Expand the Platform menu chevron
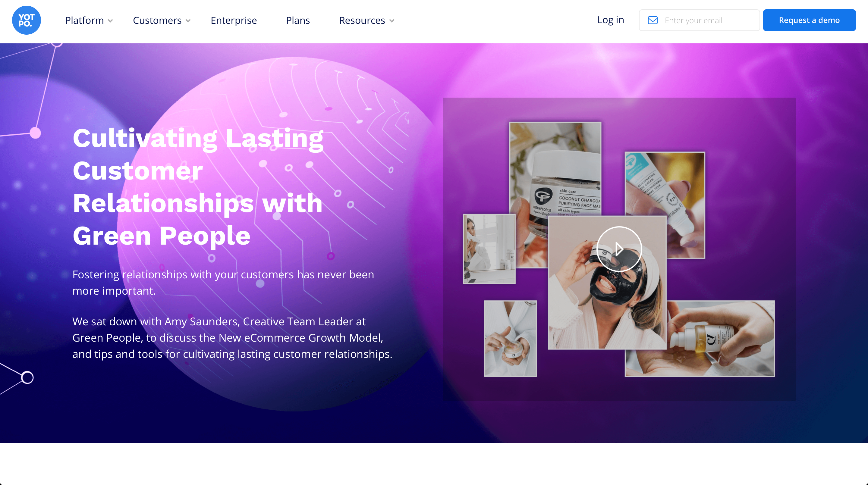This screenshot has width=868, height=485. tap(110, 21)
